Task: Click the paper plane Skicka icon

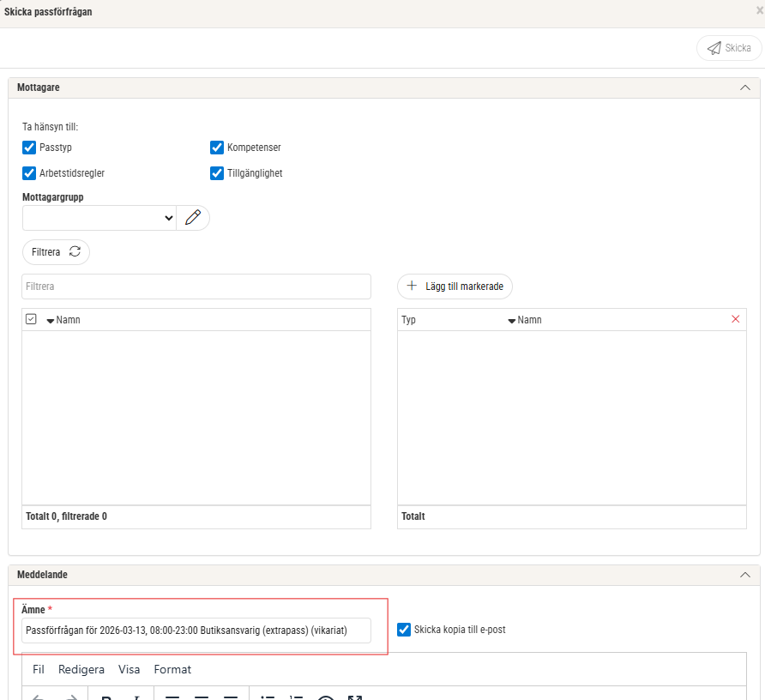Action: [x=714, y=48]
